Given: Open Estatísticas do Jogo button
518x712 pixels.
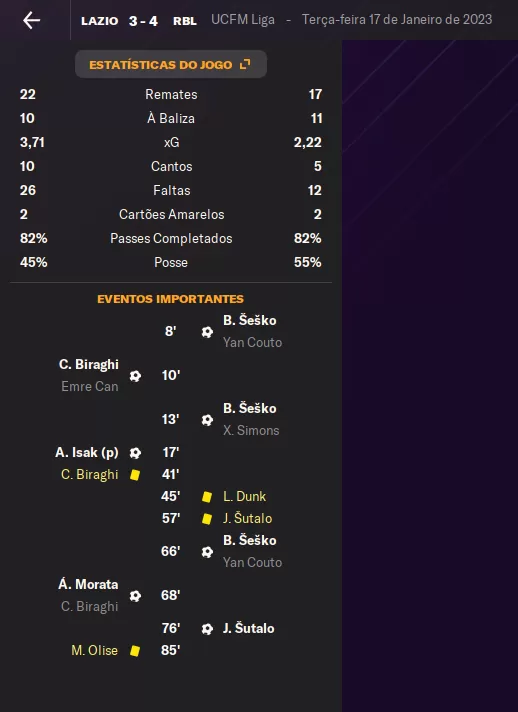Looking at the screenshot, I should tap(171, 64).
